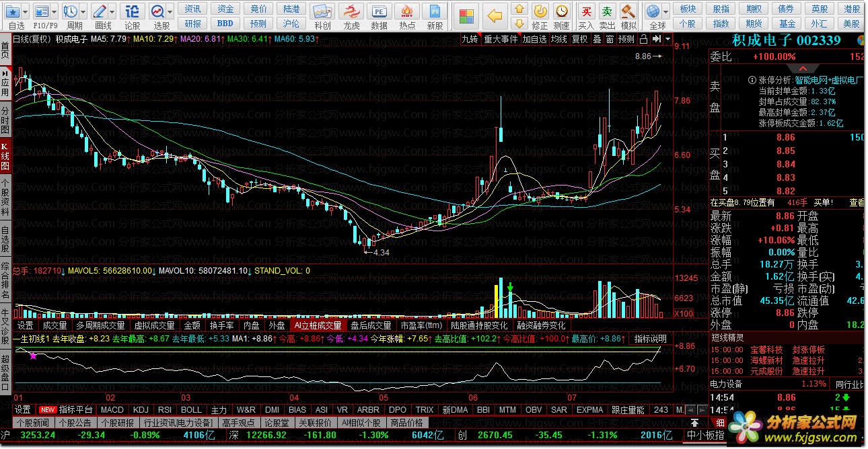
Task: Toggle the 窗 window button
Action: click(x=610, y=39)
